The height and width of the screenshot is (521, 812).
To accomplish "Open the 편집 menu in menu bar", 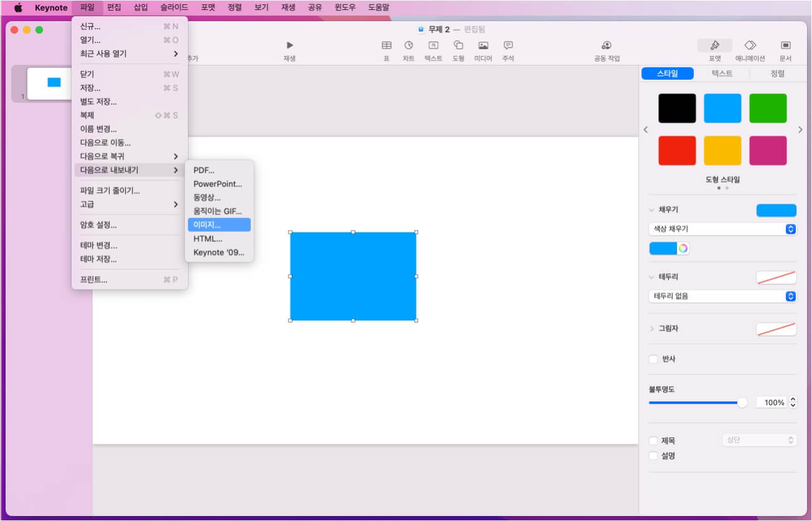I will [114, 7].
